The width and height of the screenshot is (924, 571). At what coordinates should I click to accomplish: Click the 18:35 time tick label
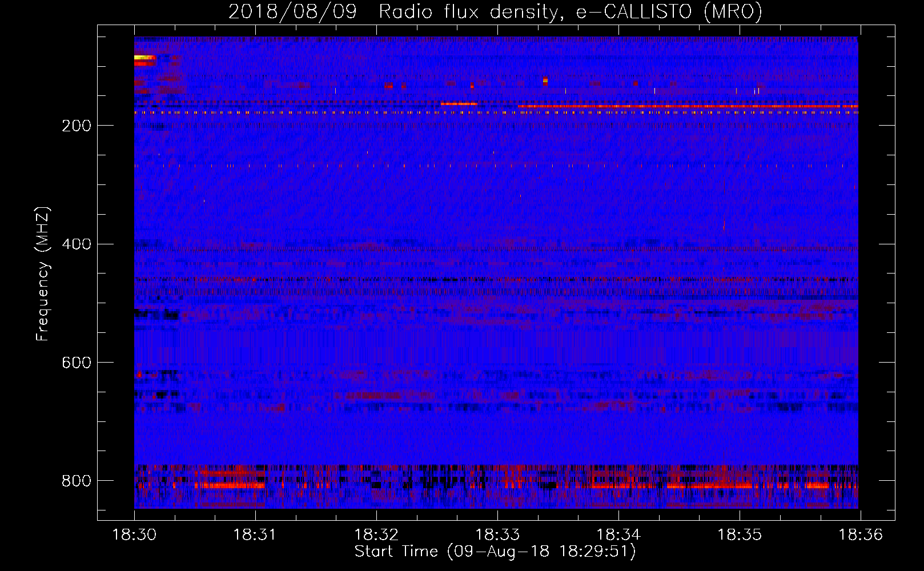[x=740, y=535]
